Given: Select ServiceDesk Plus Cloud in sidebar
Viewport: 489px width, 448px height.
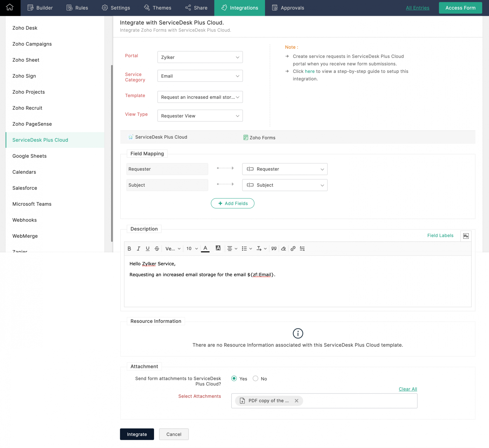Looking at the screenshot, I should pos(55,140).
